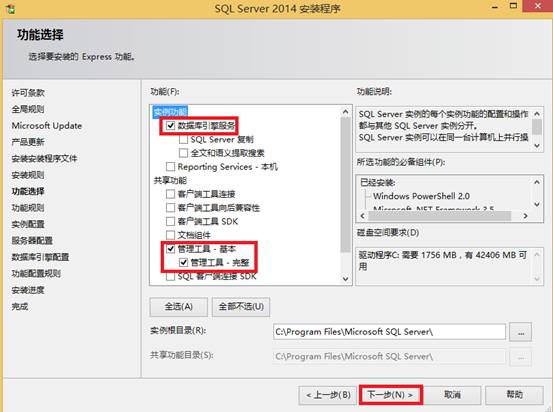Toggle 管理工具 - 完整 checkbox
Image resolution: width=553 pixels, height=412 pixels.
click(183, 262)
